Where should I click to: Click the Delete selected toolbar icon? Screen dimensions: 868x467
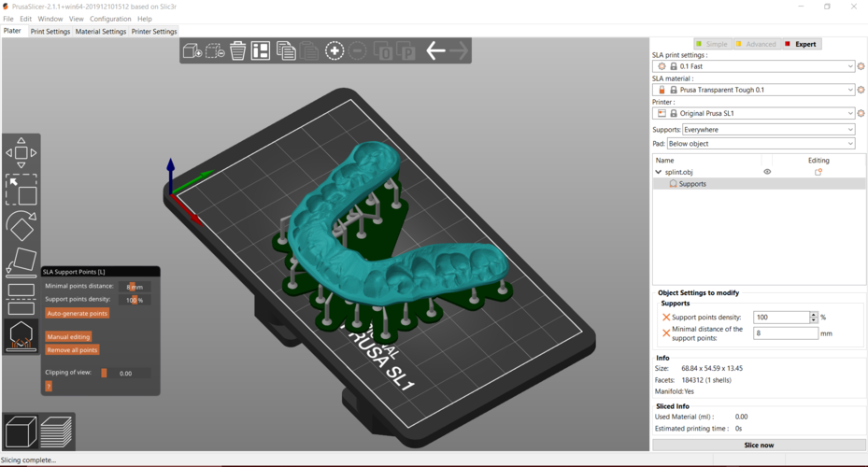[215, 51]
